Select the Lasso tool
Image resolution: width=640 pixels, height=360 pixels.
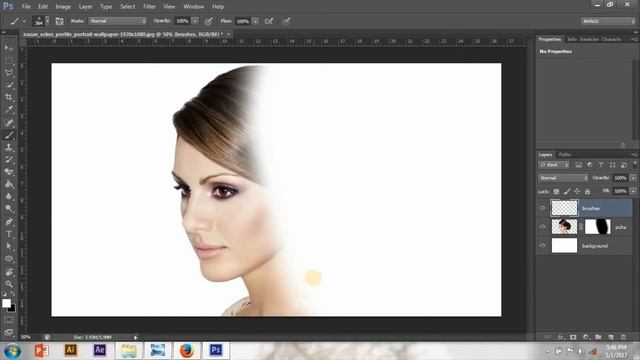pos(9,73)
